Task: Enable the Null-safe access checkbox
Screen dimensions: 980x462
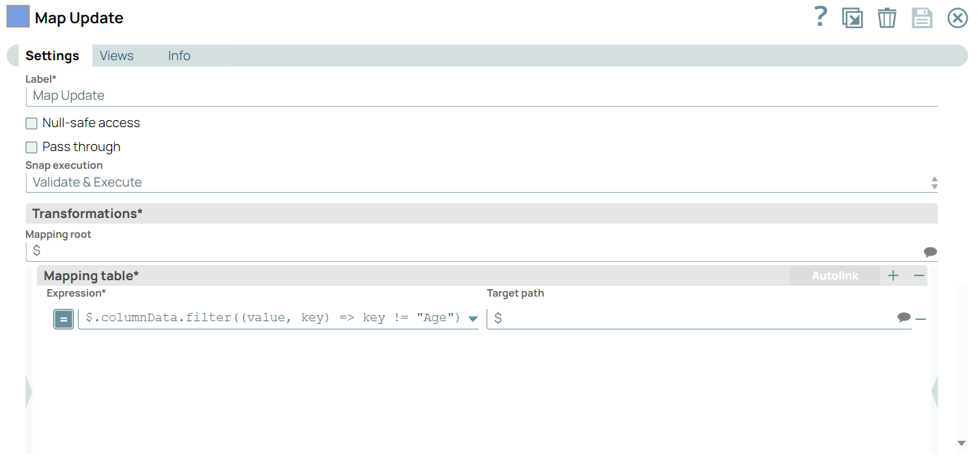Action: pyautogui.click(x=31, y=124)
